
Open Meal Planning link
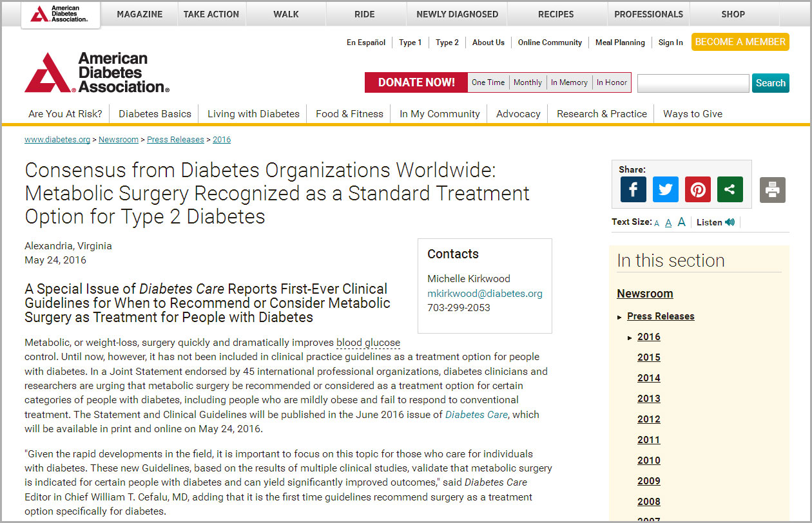620,43
